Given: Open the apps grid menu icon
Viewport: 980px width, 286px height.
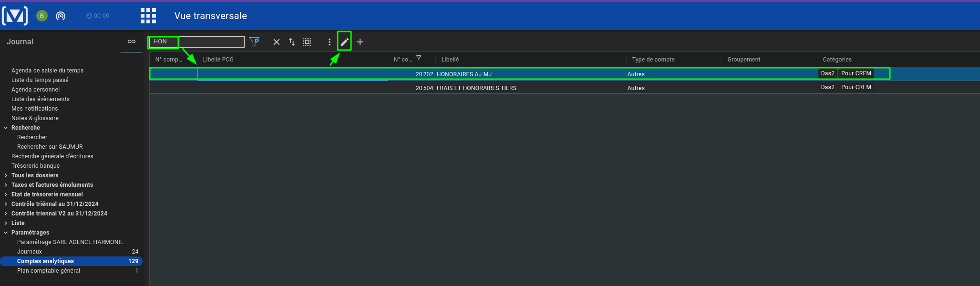Looking at the screenshot, I should tap(148, 16).
